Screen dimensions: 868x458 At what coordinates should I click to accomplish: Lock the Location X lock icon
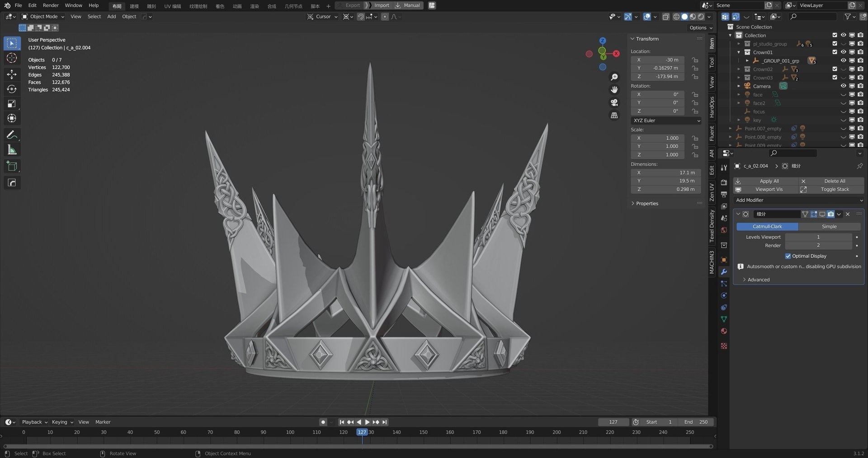[x=695, y=60]
